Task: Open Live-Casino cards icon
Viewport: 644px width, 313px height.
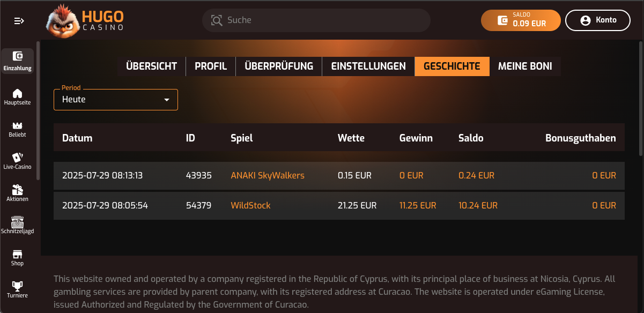Action: point(18,158)
